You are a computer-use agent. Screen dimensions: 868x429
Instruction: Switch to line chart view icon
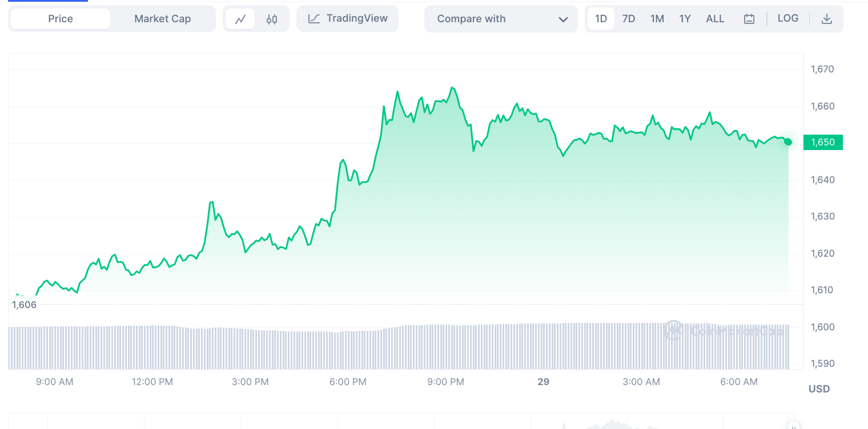click(240, 19)
